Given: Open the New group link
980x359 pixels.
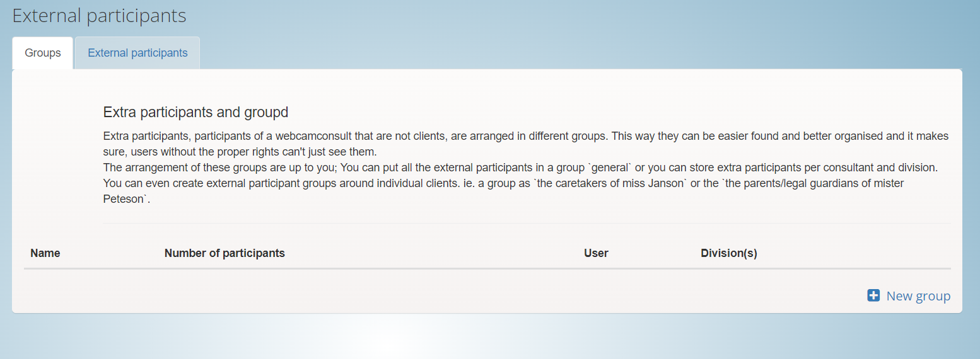Looking at the screenshot, I should point(909,295).
